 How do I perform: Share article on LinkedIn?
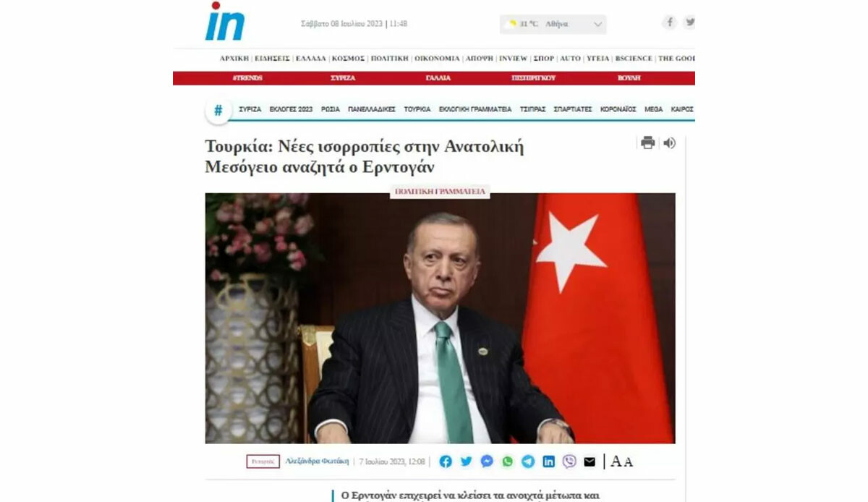[x=548, y=461]
